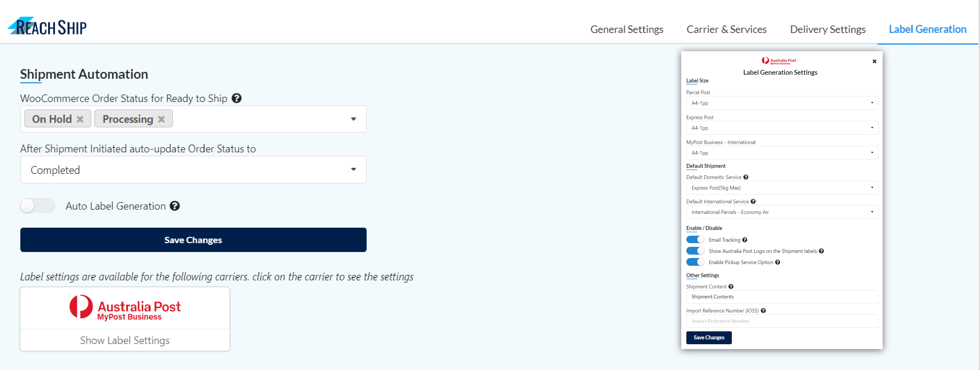Remove the On Hold status tag

[x=80, y=119]
